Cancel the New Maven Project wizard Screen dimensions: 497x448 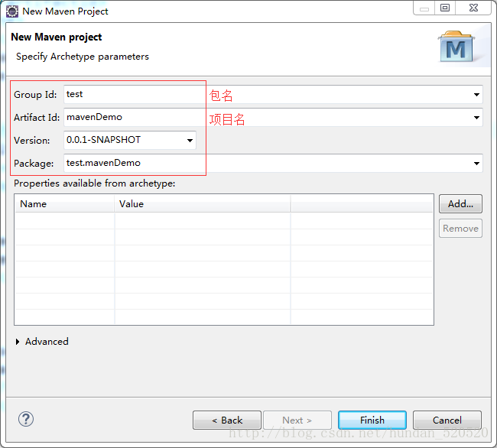tap(447, 420)
